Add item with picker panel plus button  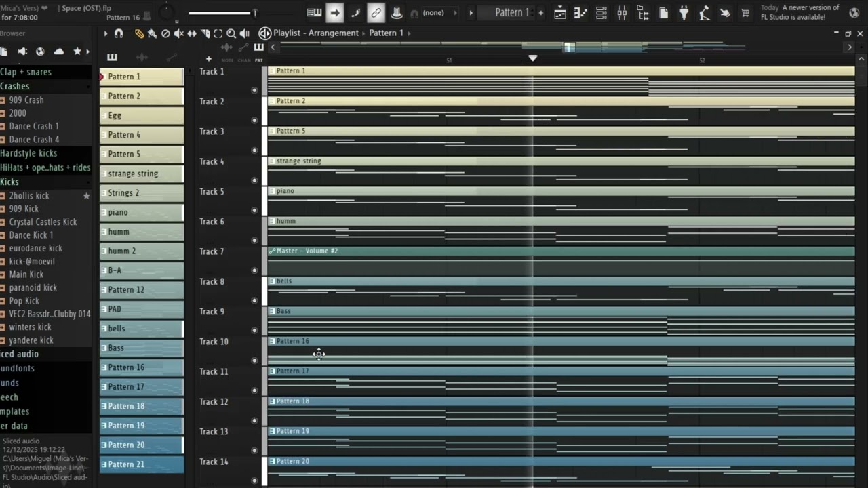(x=208, y=59)
